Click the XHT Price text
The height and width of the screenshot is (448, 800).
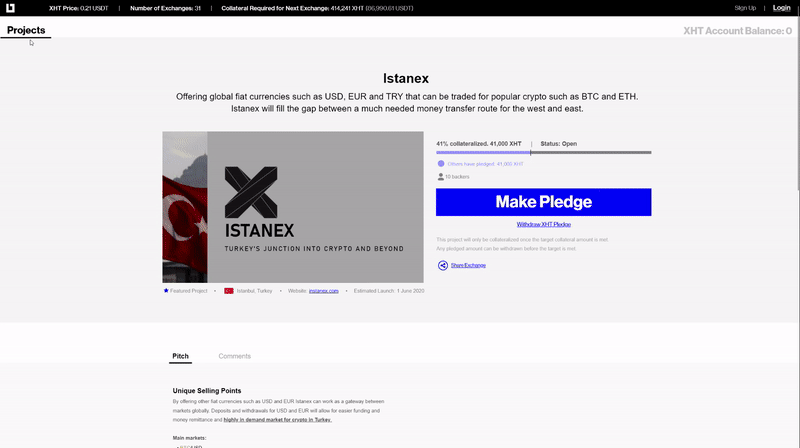point(79,8)
